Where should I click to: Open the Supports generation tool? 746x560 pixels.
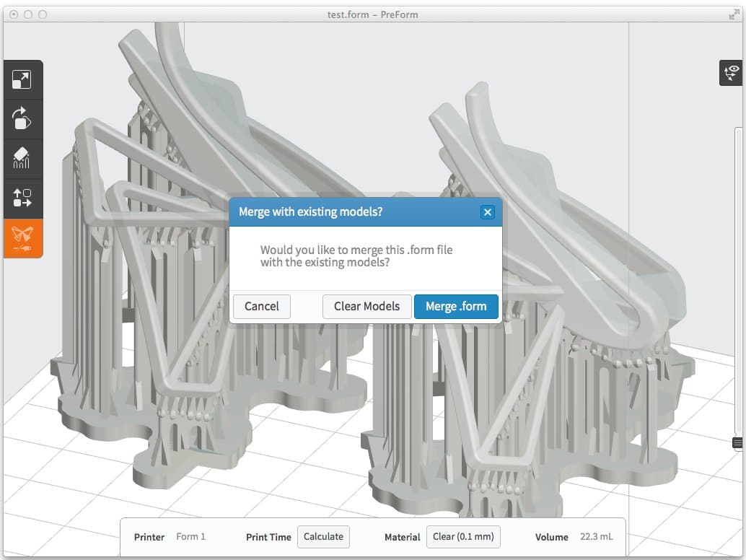pyautogui.click(x=22, y=158)
